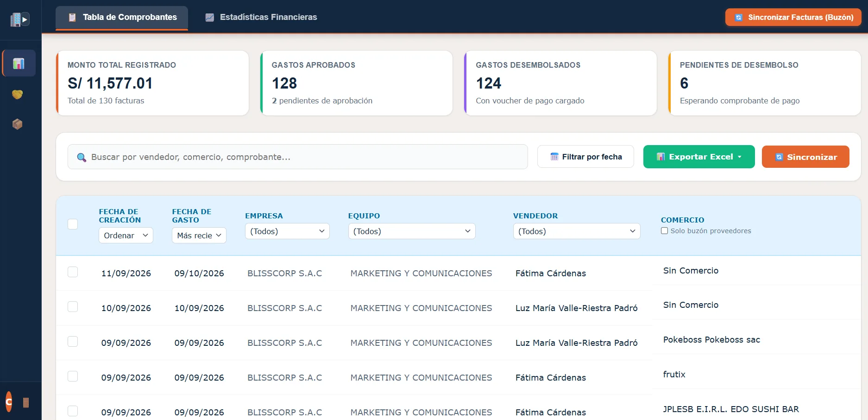Select row checkbox for the frutix row
This screenshot has width=868, height=420.
tap(73, 376)
